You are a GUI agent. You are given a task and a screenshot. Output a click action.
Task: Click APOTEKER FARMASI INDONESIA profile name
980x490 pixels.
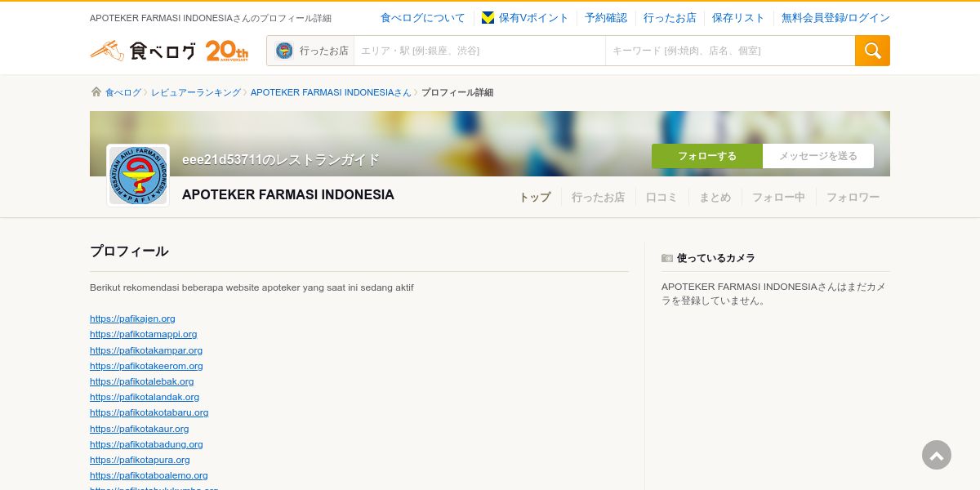[x=288, y=194]
